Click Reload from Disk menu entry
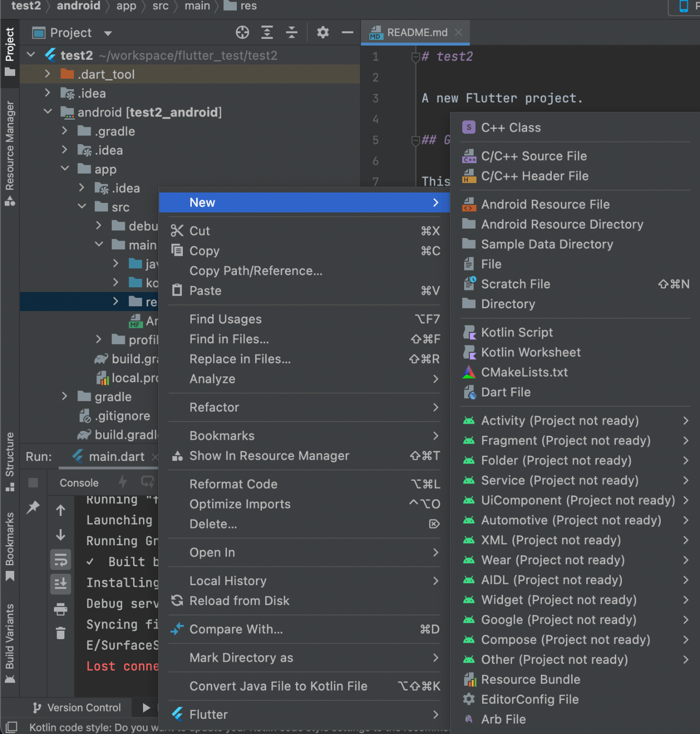This screenshot has width=700, height=734. click(304, 600)
